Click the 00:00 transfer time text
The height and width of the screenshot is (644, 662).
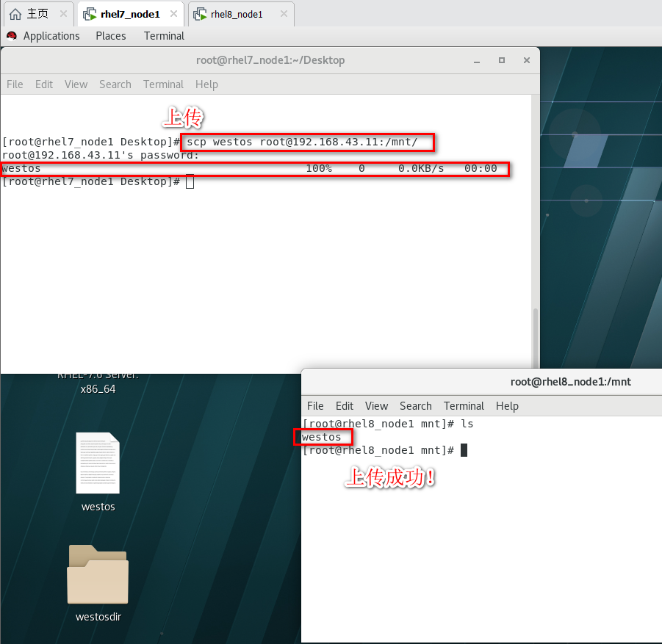pos(481,168)
